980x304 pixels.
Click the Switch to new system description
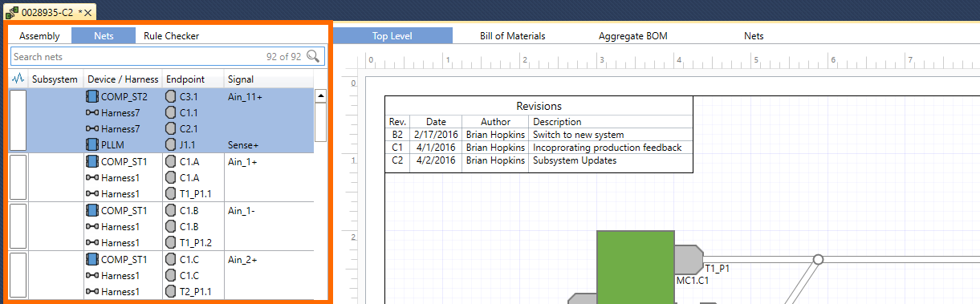click(x=578, y=135)
